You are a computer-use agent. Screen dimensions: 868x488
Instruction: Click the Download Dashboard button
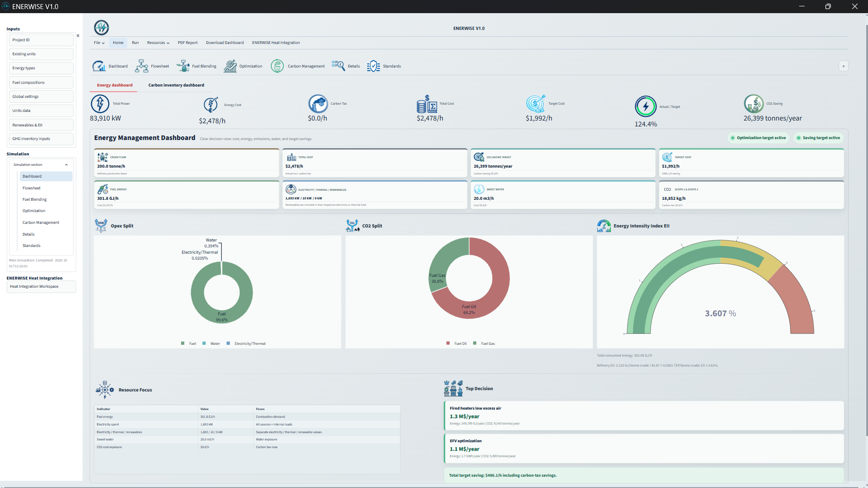click(225, 43)
